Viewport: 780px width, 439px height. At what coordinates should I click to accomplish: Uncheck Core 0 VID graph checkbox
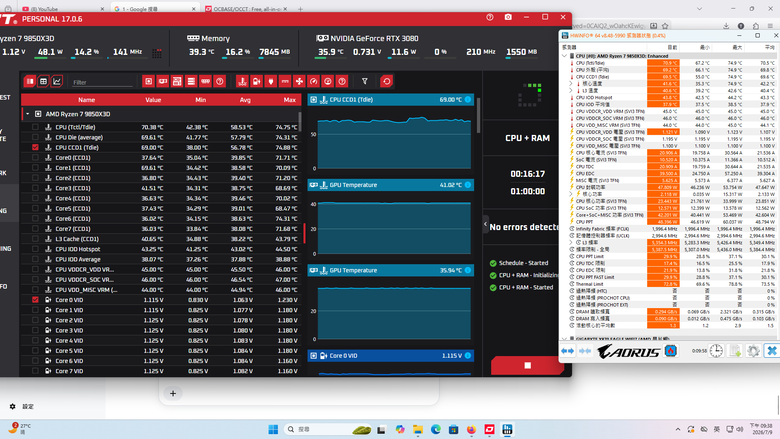[35, 300]
